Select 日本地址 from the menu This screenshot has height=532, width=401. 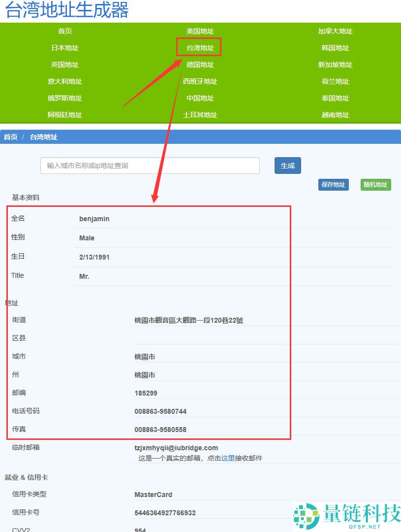(x=64, y=48)
